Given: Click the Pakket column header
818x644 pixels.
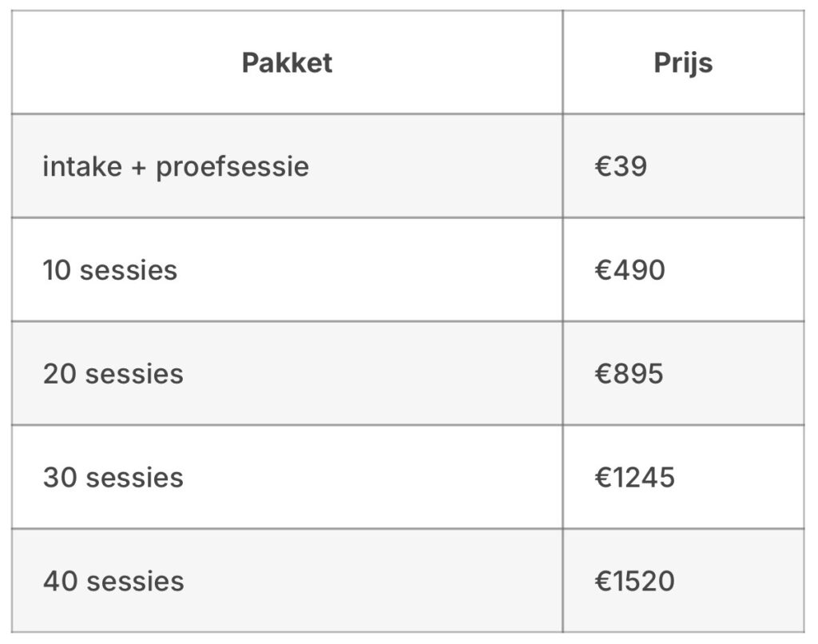Looking at the screenshot, I should coord(287,62).
